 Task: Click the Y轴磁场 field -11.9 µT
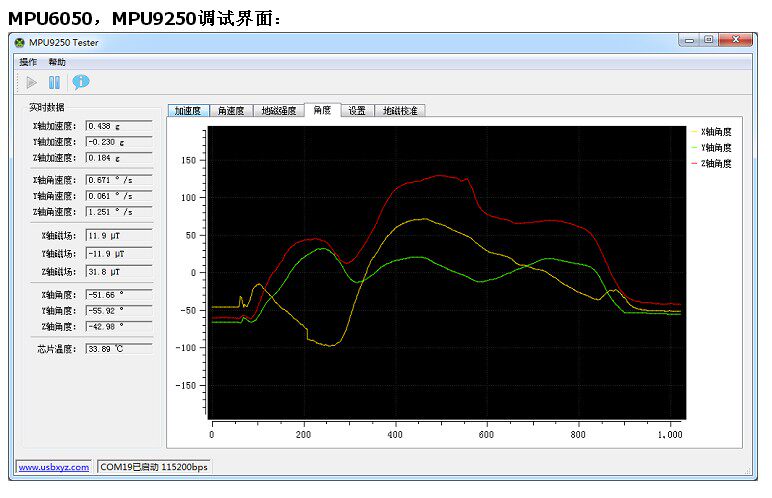tap(119, 253)
